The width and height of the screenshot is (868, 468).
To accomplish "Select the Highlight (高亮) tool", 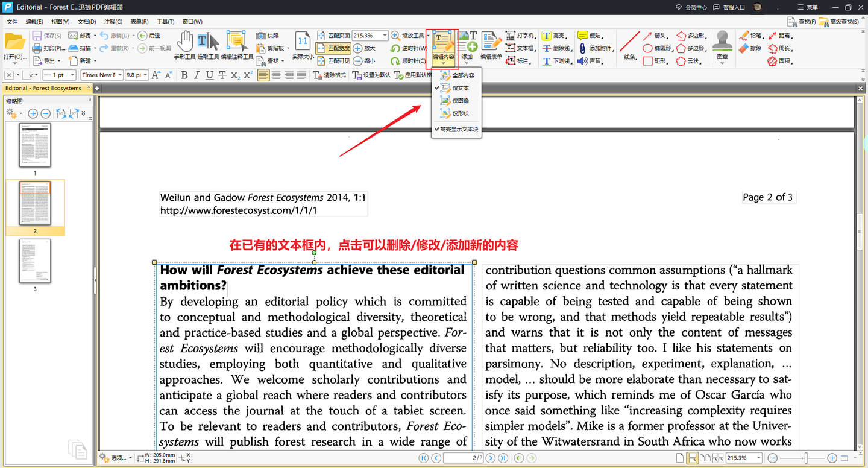I will (554, 36).
